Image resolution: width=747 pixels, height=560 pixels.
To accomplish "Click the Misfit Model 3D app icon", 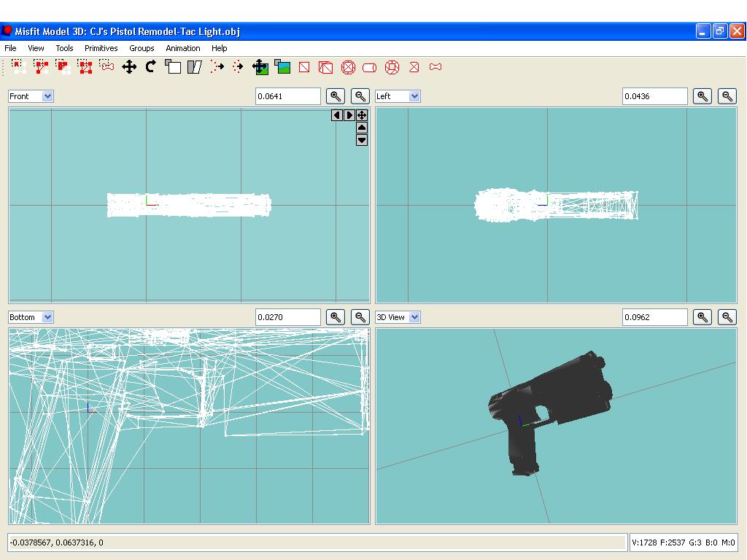I will pyautogui.click(x=6, y=31).
